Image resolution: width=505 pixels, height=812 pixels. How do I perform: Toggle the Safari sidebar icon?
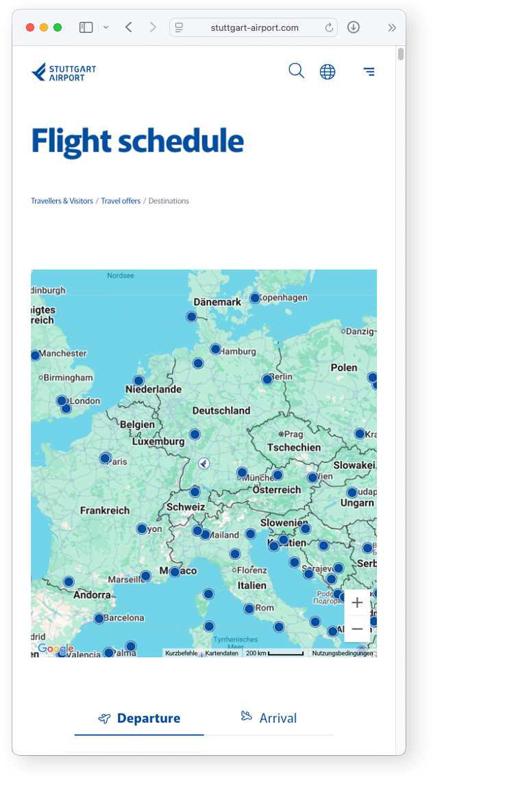86,27
